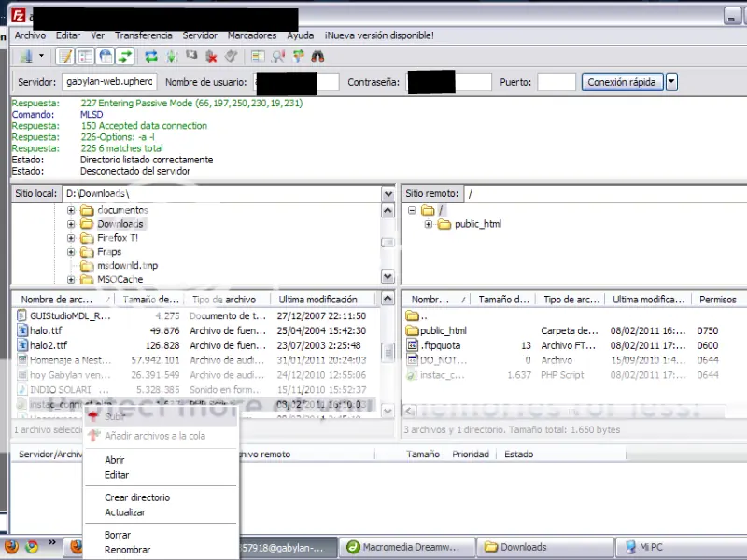747x560 pixels.
Task: Click the process queue toolbar icon
Action: tap(171, 57)
